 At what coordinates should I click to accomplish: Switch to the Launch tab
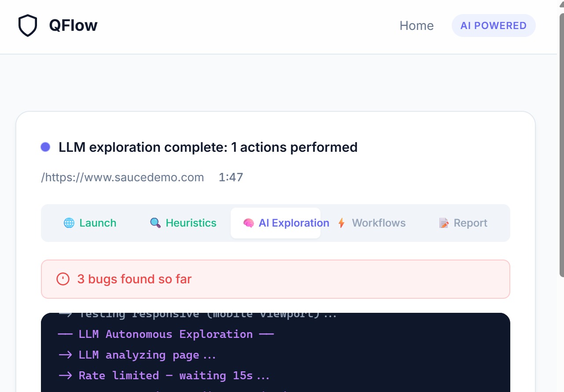90,223
